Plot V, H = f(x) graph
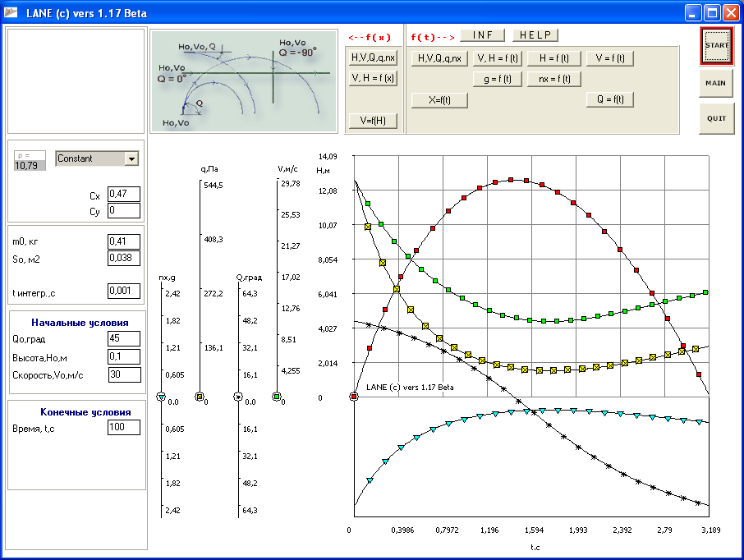The height and width of the screenshot is (560, 744). pos(374,78)
